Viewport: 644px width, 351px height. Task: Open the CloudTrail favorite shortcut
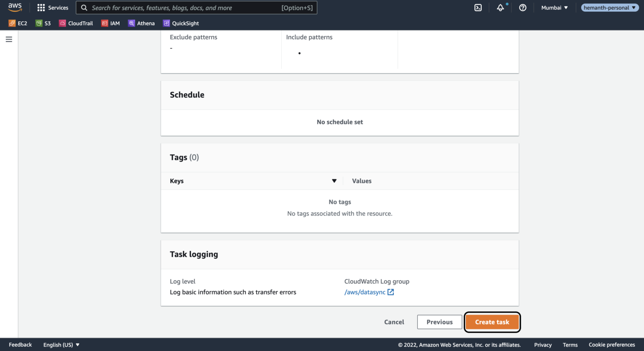75,23
